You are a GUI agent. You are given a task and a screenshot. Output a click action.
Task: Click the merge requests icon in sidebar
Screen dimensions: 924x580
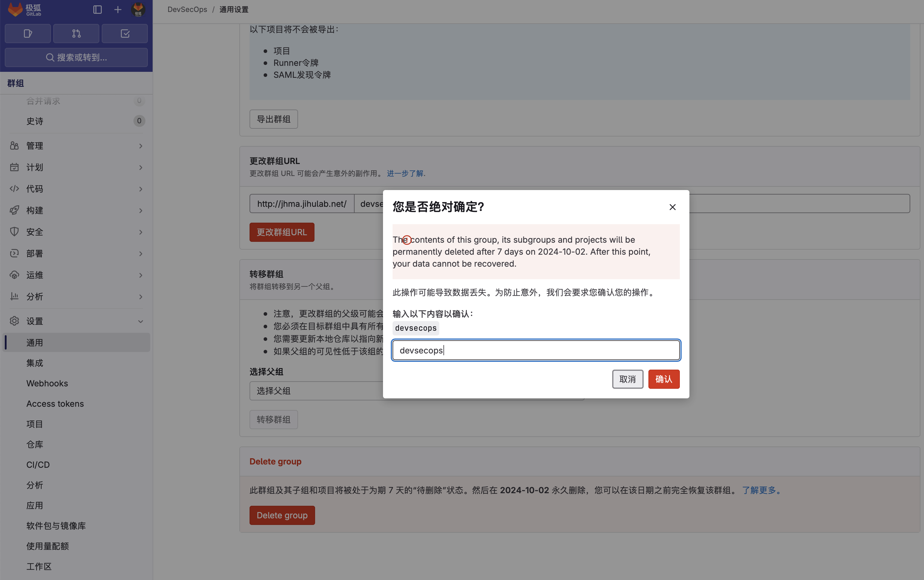[x=76, y=34]
